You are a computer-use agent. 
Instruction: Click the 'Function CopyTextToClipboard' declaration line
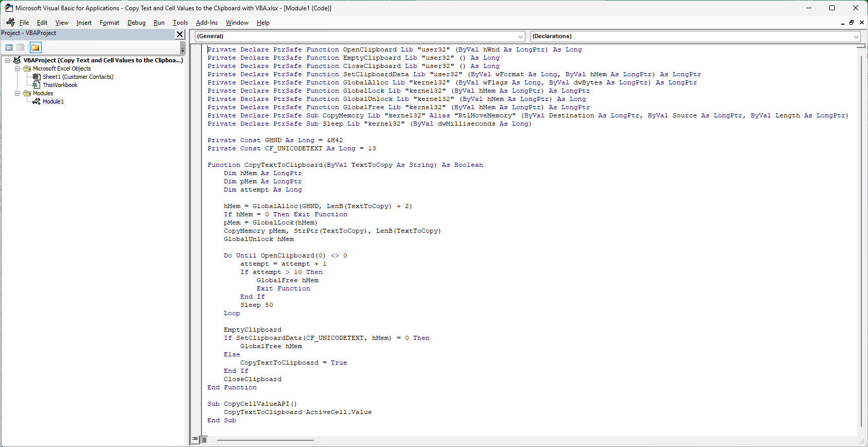[x=345, y=165]
